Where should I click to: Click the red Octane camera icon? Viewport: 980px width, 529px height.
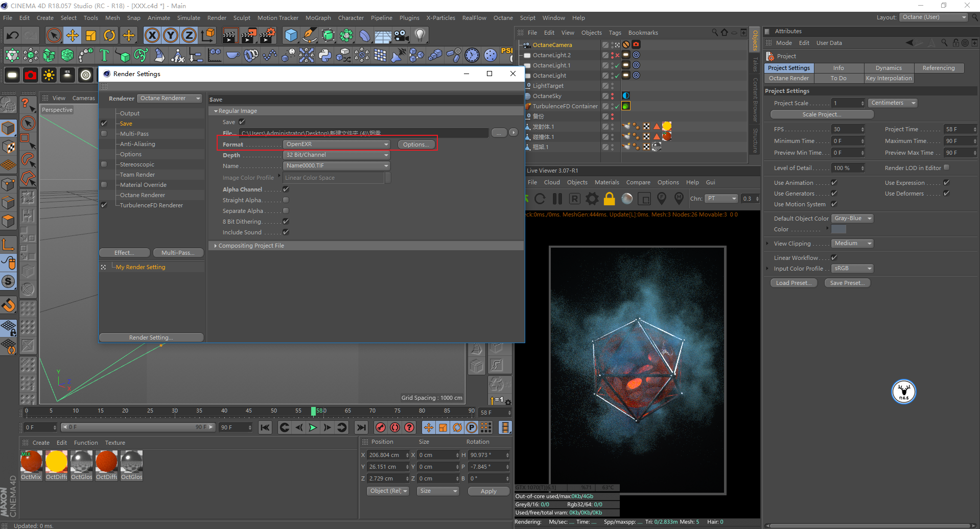pos(31,76)
